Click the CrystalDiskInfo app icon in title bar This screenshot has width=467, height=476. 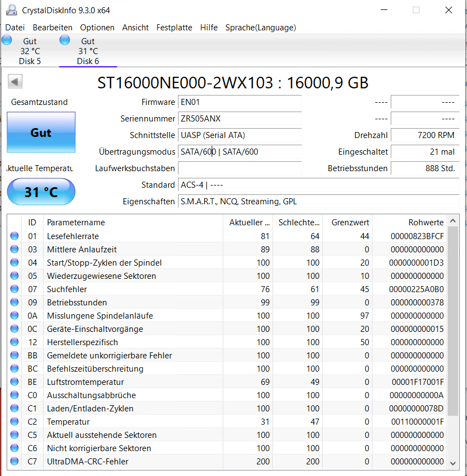pos(12,10)
